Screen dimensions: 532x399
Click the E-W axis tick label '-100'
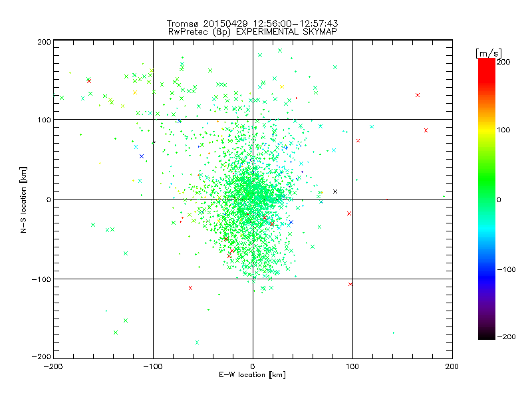(x=153, y=366)
